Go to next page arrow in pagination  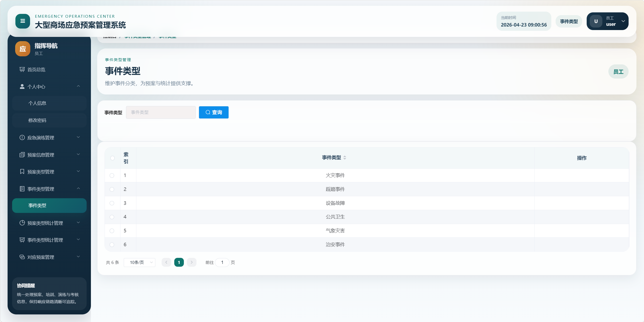click(192, 262)
